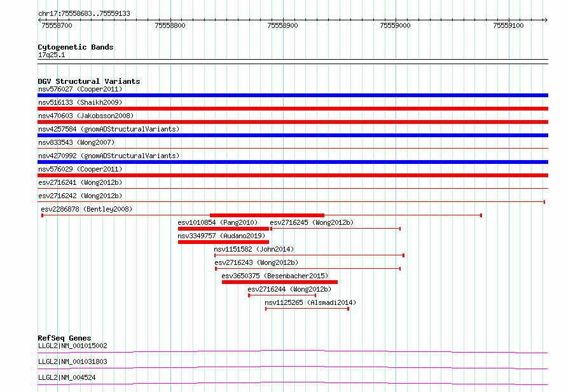566x392 pixels.
Task: Click the RefSeq Genes track title
Action: pyautogui.click(x=64, y=338)
